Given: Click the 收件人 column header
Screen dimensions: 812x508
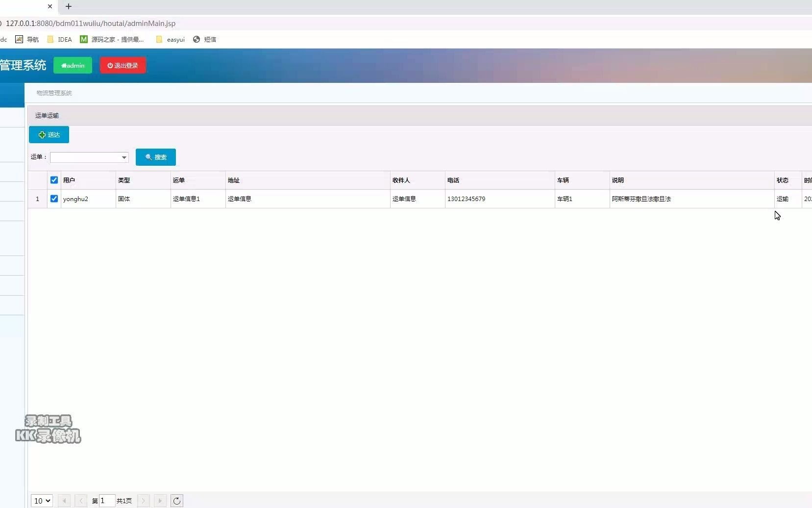Looking at the screenshot, I should (418, 180).
